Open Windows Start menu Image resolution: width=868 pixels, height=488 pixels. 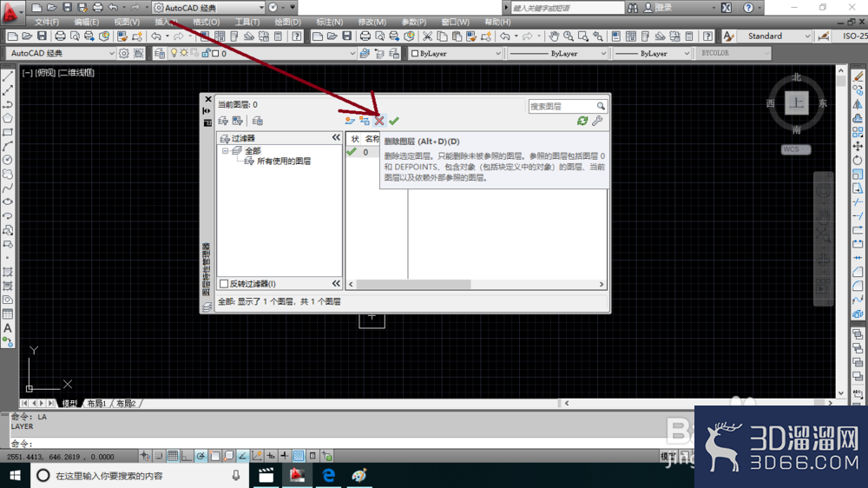click(15, 476)
